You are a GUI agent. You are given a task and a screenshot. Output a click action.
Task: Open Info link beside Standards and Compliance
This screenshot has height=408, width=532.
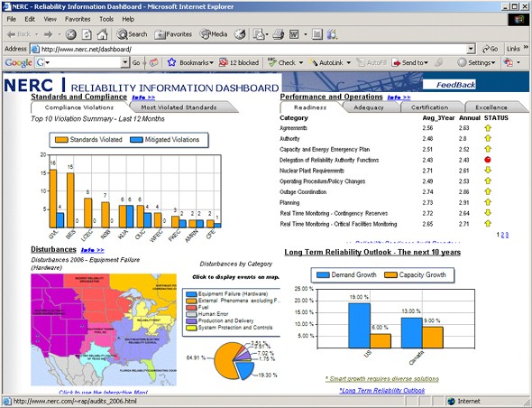[143, 97]
